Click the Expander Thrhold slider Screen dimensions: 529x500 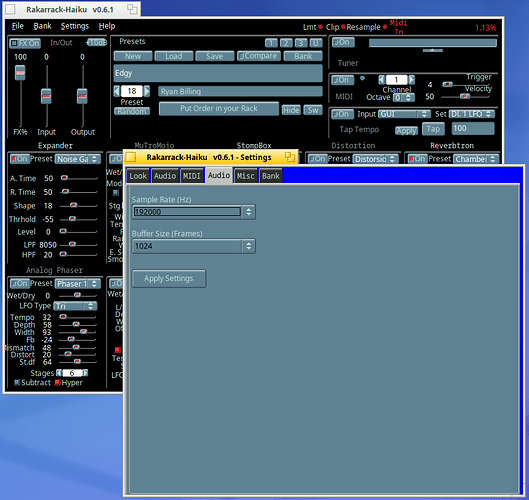point(78,219)
